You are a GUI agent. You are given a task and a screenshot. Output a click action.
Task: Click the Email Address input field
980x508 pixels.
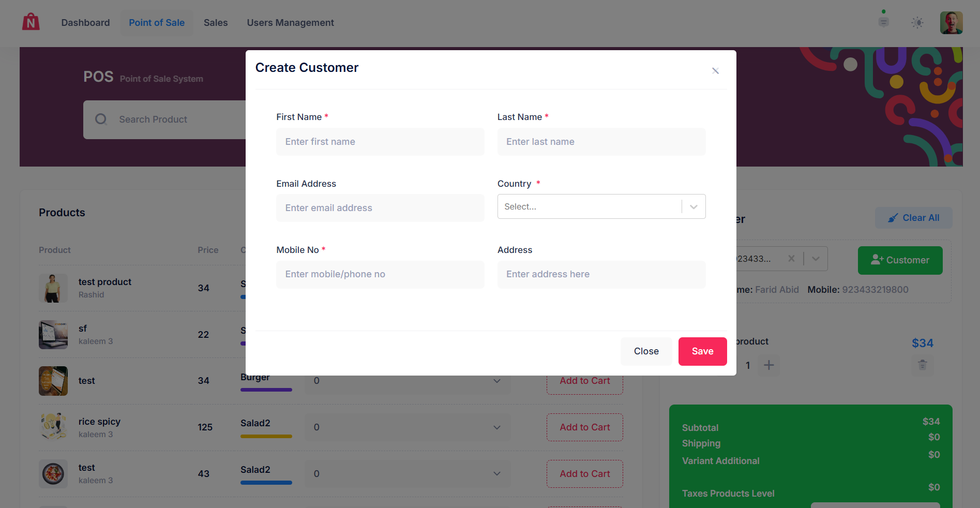380,208
